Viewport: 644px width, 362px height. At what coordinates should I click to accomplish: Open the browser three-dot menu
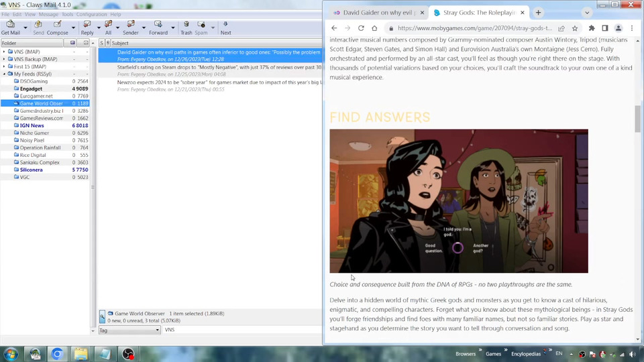tap(632, 28)
